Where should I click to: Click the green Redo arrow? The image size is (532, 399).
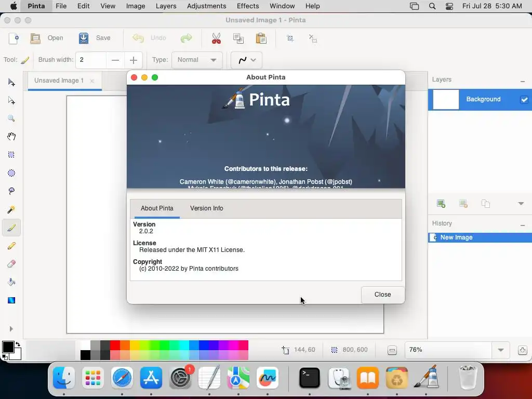[x=187, y=38]
